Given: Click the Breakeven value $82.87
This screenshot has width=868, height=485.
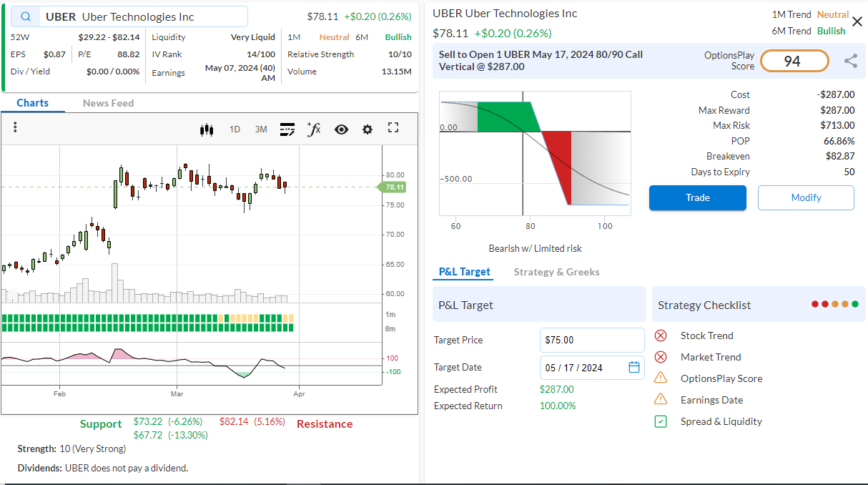Looking at the screenshot, I should (x=840, y=156).
